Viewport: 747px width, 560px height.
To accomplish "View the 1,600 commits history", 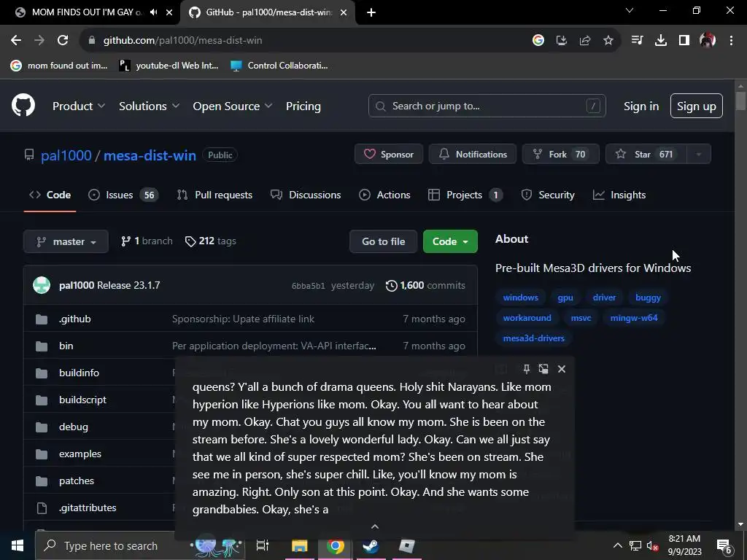I will (425, 285).
